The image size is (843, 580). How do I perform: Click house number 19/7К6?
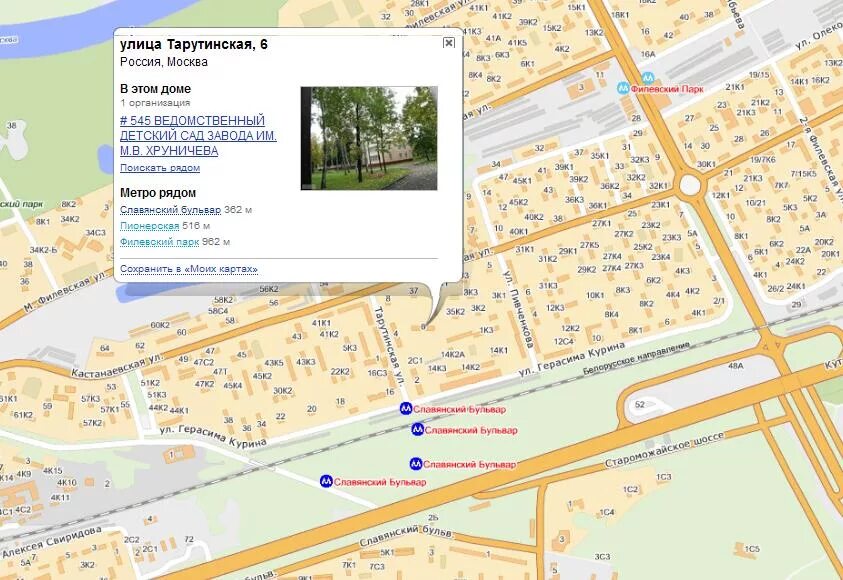point(763,160)
